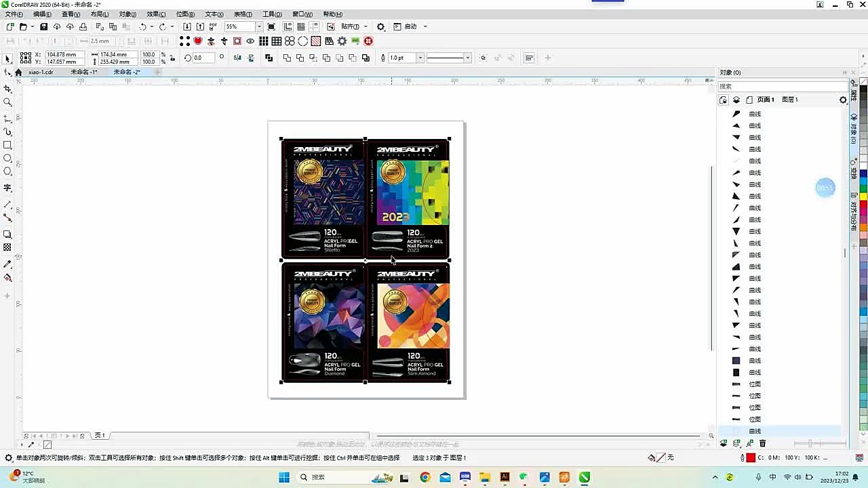Expand the Open file dropdown arrow

tap(33, 26)
